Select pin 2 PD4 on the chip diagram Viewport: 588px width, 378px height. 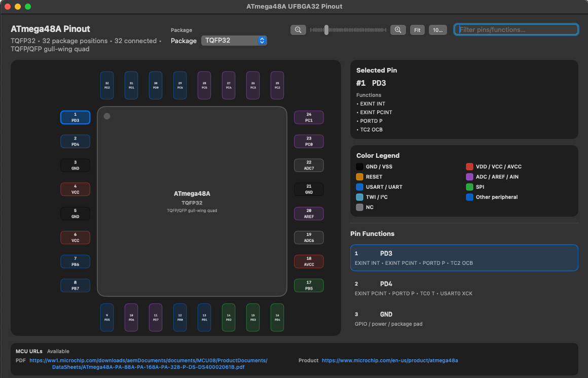[x=76, y=142]
